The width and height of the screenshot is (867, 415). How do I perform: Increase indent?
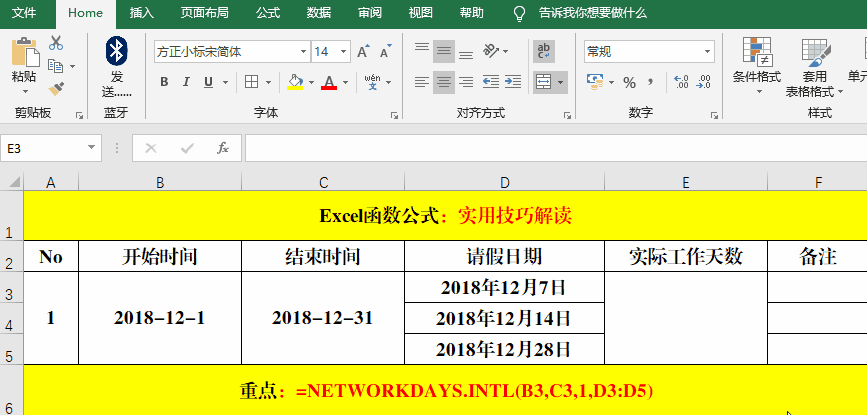513,82
